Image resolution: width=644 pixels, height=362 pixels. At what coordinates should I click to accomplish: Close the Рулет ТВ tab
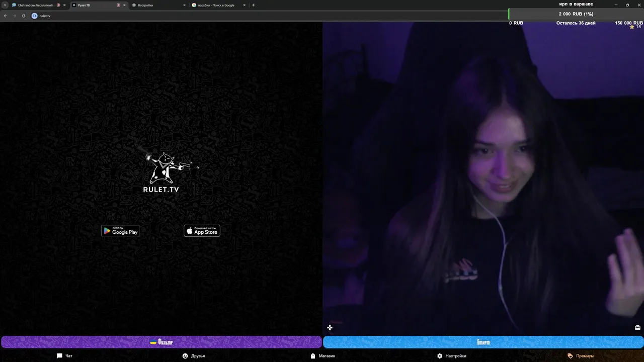click(x=124, y=5)
